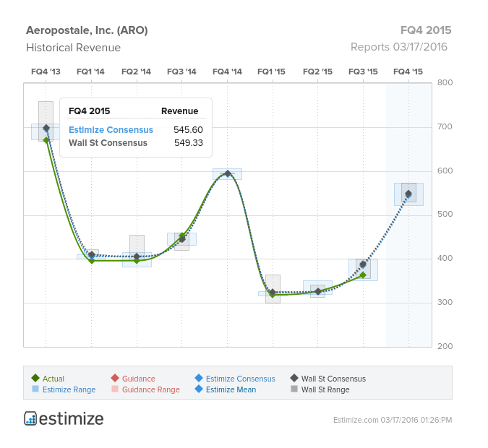
Task: Click the Revenue heading in the tooltip
Action: coord(179,111)
